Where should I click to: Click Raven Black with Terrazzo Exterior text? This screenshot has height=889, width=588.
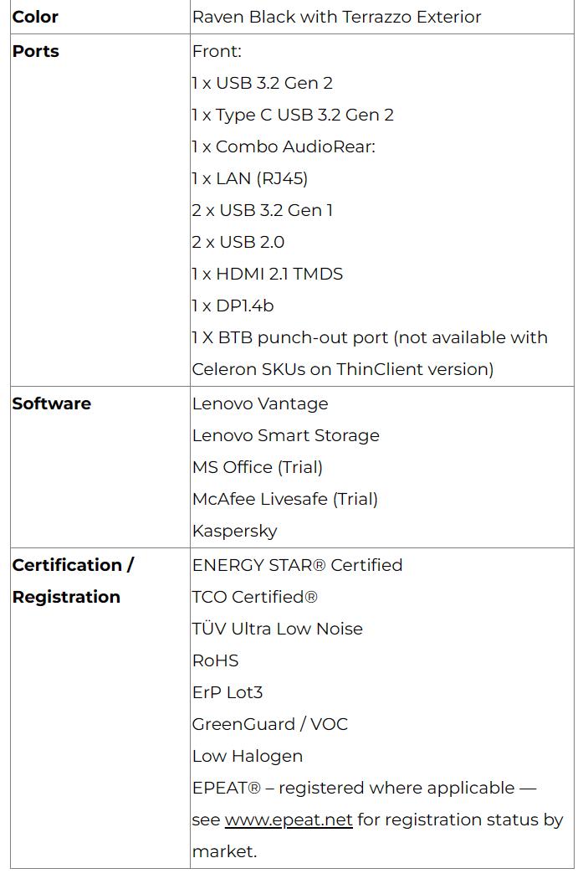point(336,17)
